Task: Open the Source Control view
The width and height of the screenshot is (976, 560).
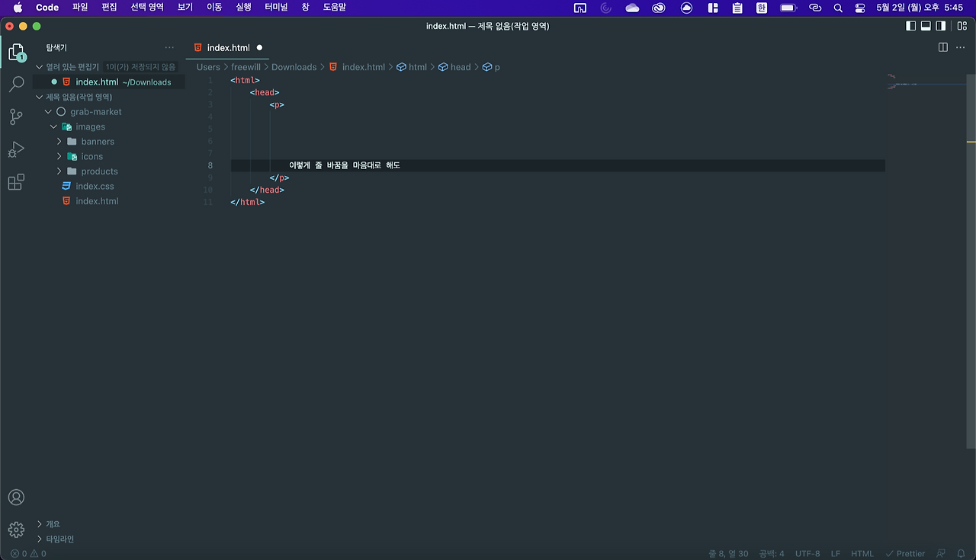Action: point(16,117)
